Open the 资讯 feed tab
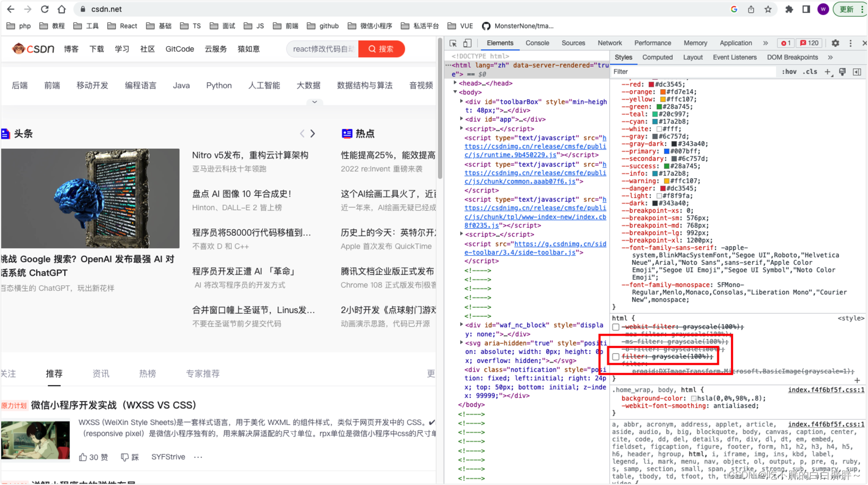The width and height of the screenshot is (868, 485). point(101,374)
